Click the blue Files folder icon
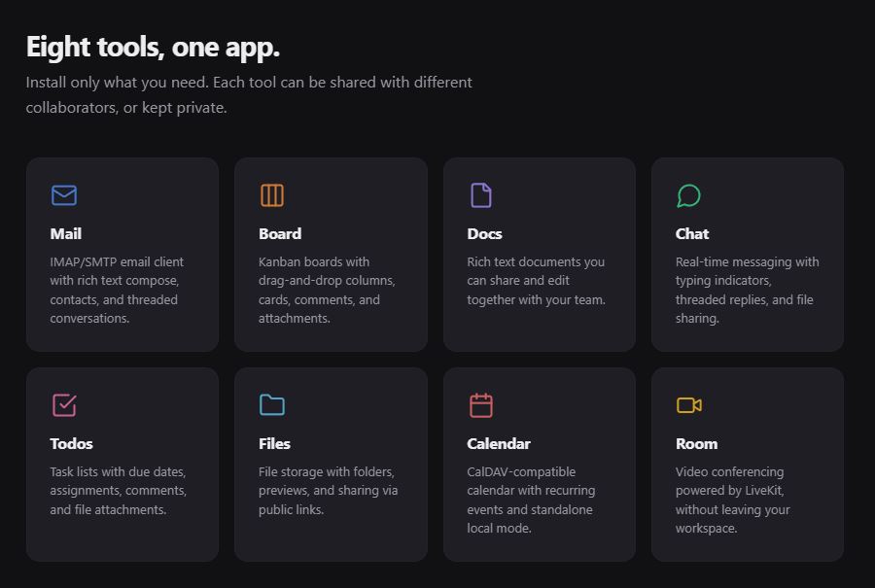The height and width of the screenshot is (588, 875). tap(272, 404)
